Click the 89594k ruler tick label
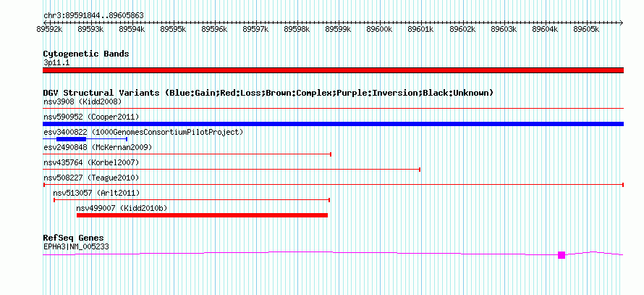Viewport: 644px width, 295px height. click(x=132, y=29)
